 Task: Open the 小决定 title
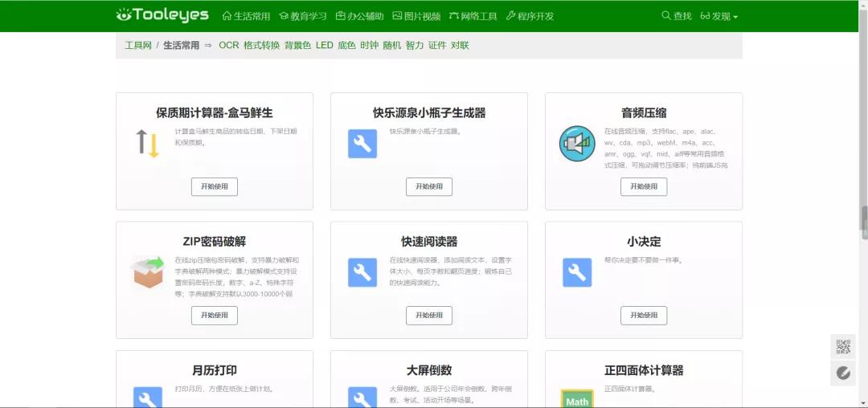pyautogui.click(x=644, y=242)
